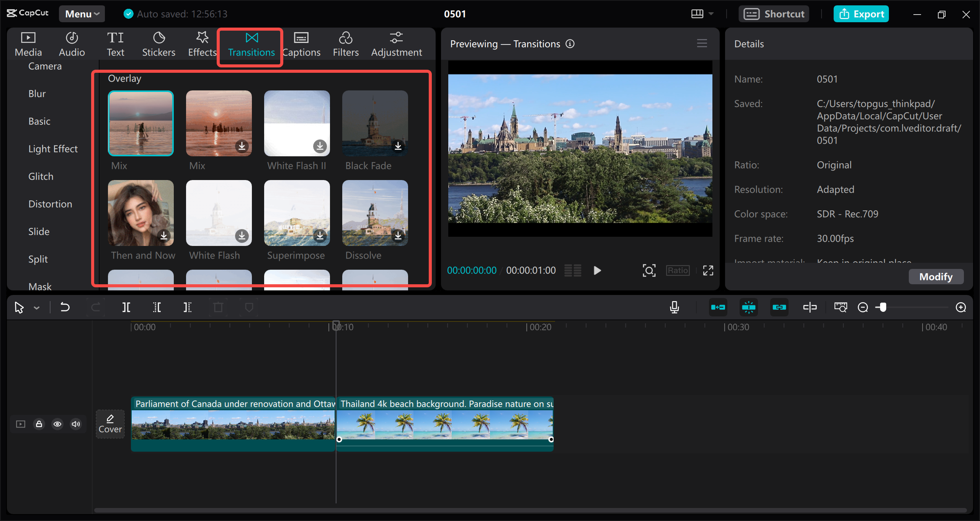Lock the main video track
Image resolution: width=980 pixels, height=521 pixels.
coord(39,424)
